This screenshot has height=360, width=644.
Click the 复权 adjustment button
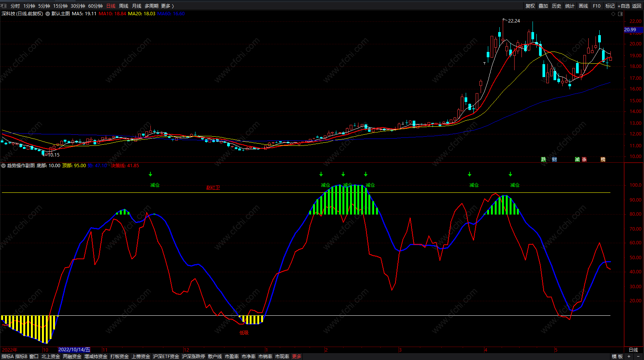click(x=530, y=6)
